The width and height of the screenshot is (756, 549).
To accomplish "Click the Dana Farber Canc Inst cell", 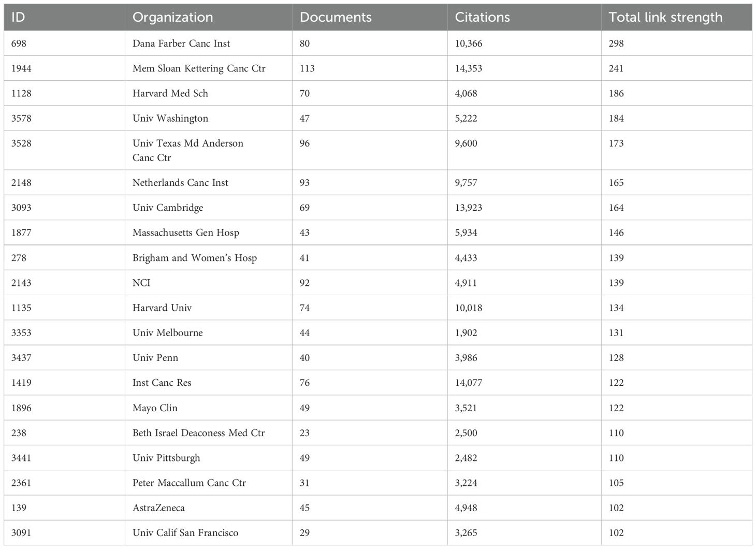I will [208, 44].
